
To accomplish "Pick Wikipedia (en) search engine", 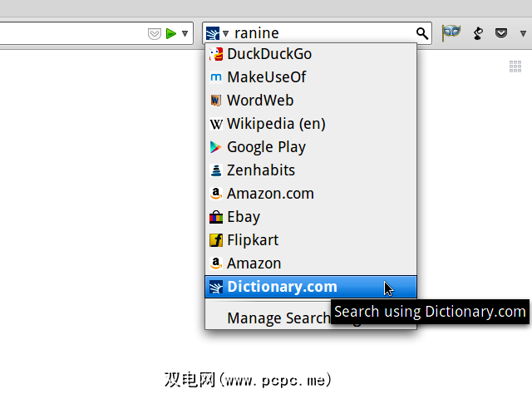I will pos(311,124).
